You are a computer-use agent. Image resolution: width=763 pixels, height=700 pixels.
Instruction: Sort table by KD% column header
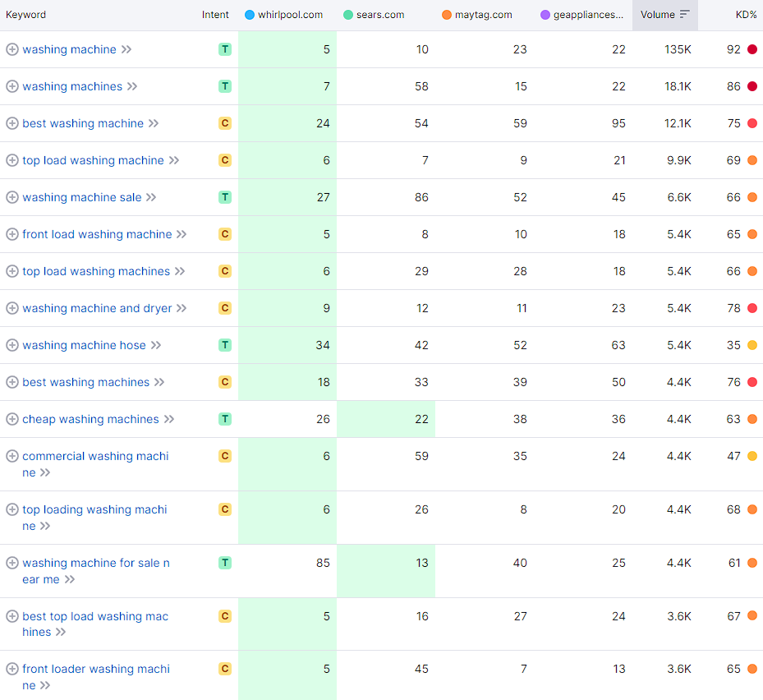[x=746, y=15]
